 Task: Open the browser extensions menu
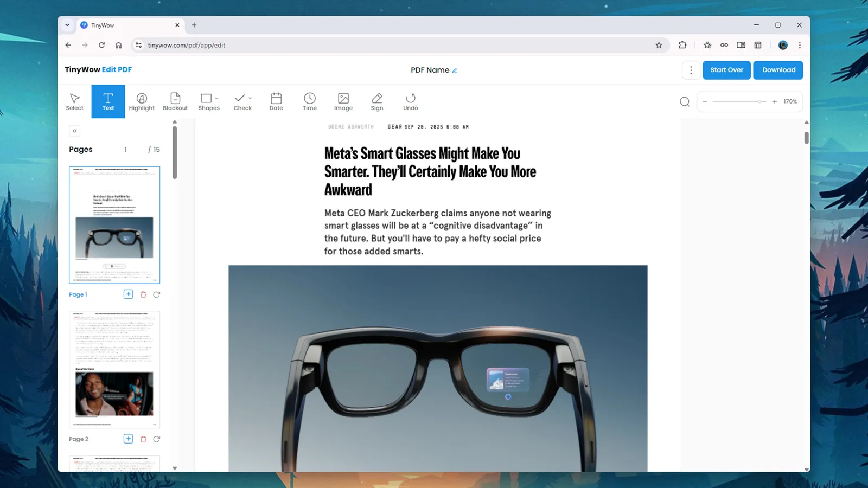[682, 45]
